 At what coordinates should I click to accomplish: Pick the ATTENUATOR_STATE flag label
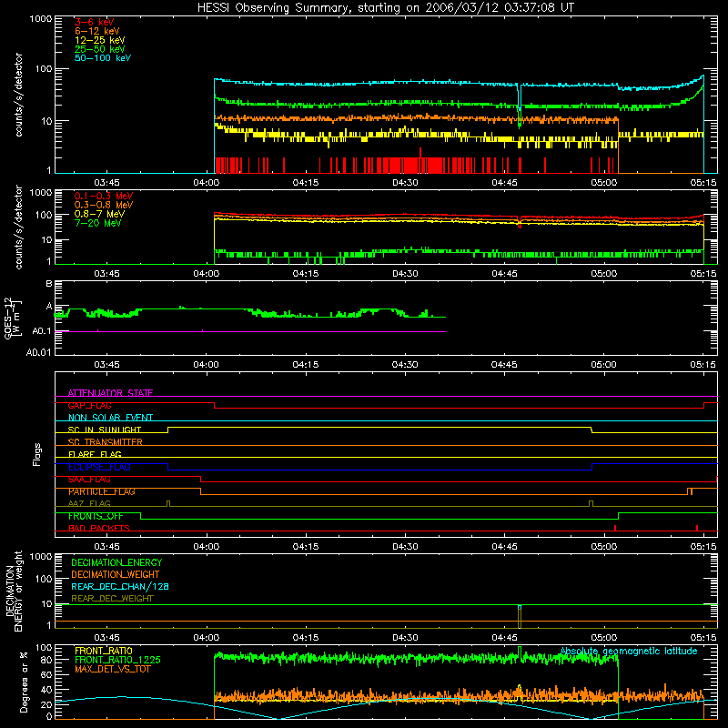110,393
